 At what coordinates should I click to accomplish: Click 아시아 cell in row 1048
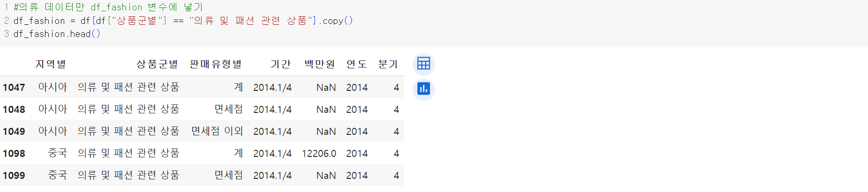tap(52, 109)
